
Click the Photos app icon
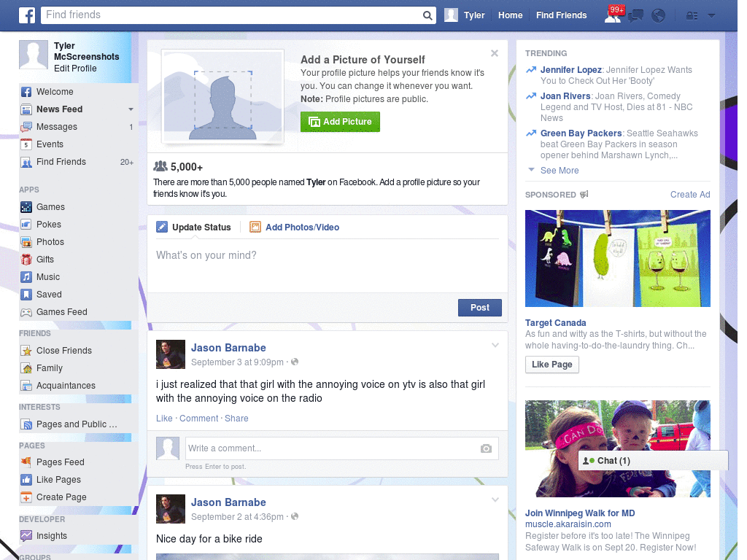point(26,242)
